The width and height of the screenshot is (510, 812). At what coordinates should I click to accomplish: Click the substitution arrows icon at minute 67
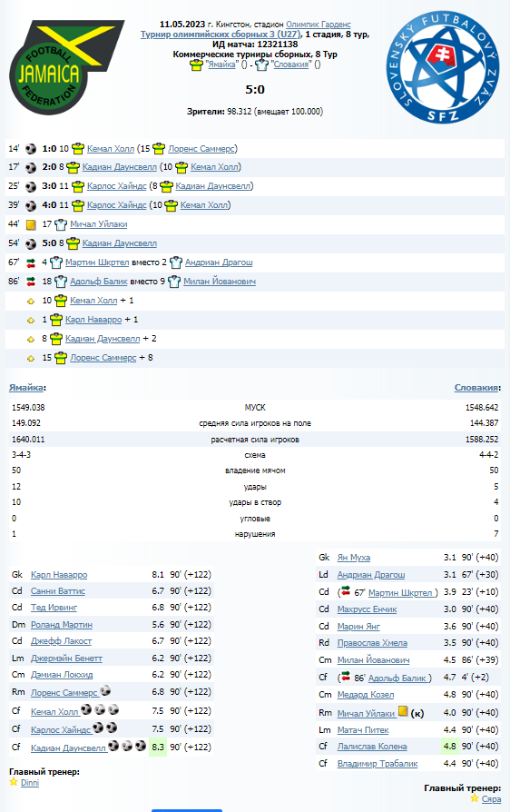(x=31, y=262)
